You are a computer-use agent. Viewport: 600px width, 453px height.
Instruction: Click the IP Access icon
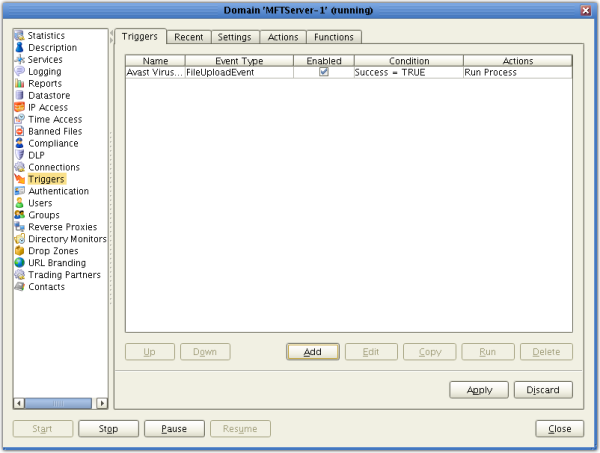19,107
